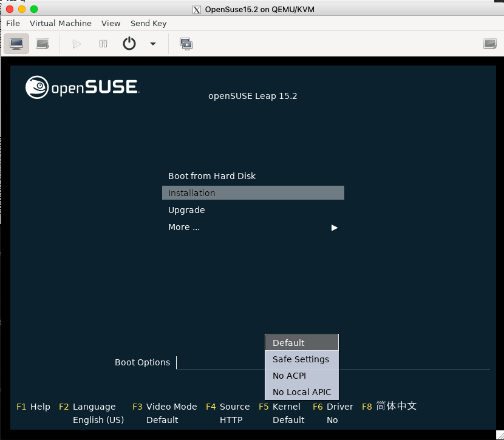Click F2 Language selector
Image resolution: width=504 pixels, height=440 pixels.
click(x=87, y=407)
